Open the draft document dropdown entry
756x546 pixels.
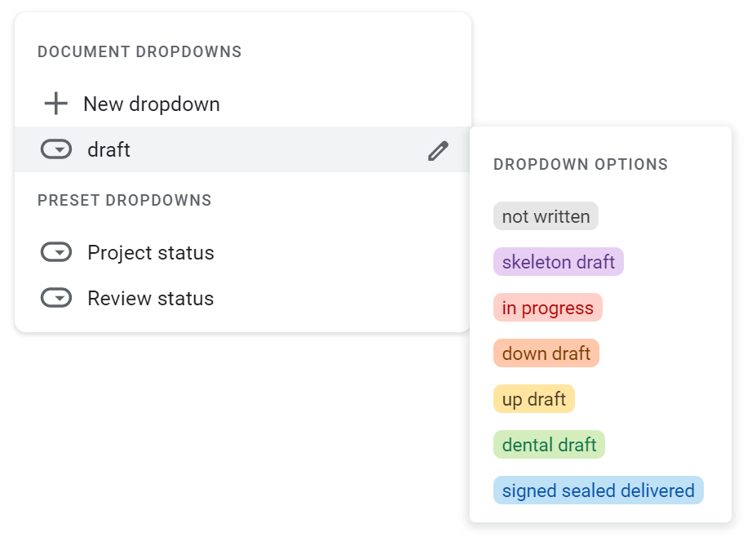[243, 149]
